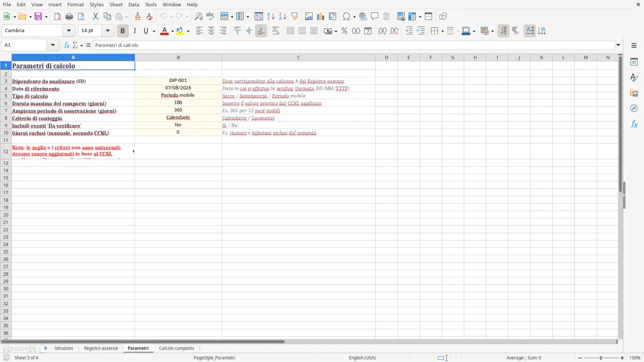Image resolution: width=644 pixels, height=362 pixels.
Task: Click the zoom slider in status bar
Action: point(601,358)
